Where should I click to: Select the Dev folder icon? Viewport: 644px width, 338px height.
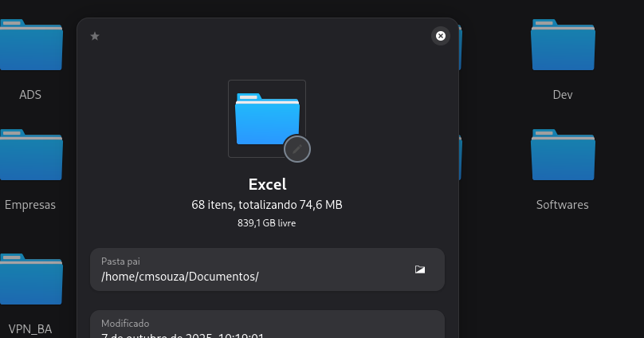click(562, 46)
